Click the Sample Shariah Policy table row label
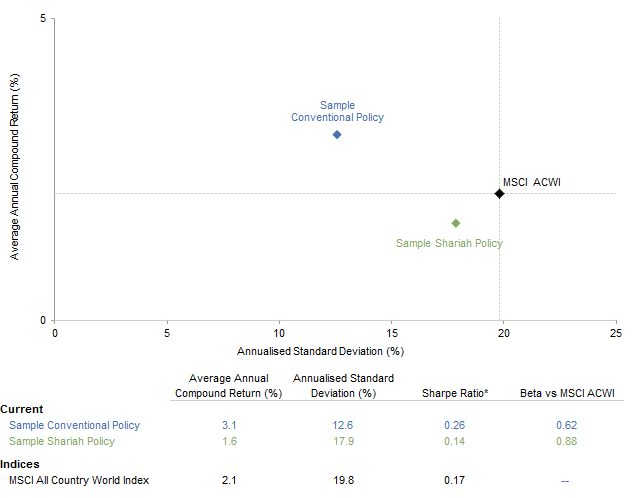Screen dimensions: 632x498 62,441
